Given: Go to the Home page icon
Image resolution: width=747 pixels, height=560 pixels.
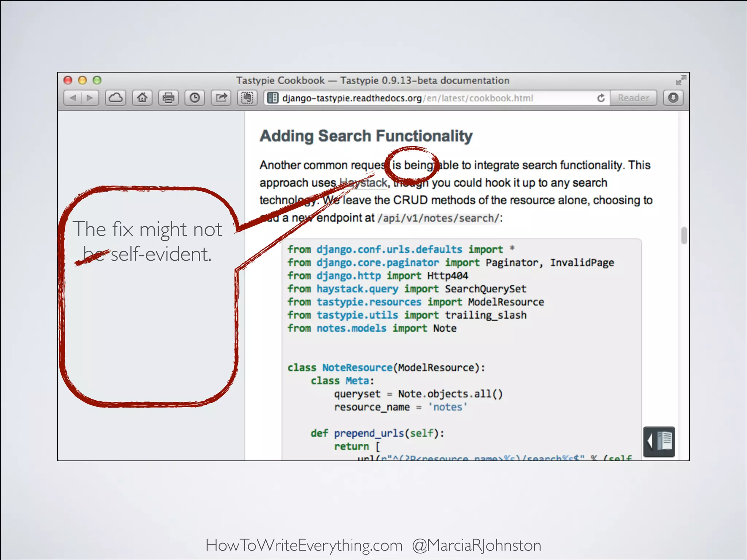Looking at the screenshot, I should pos(142,98).
